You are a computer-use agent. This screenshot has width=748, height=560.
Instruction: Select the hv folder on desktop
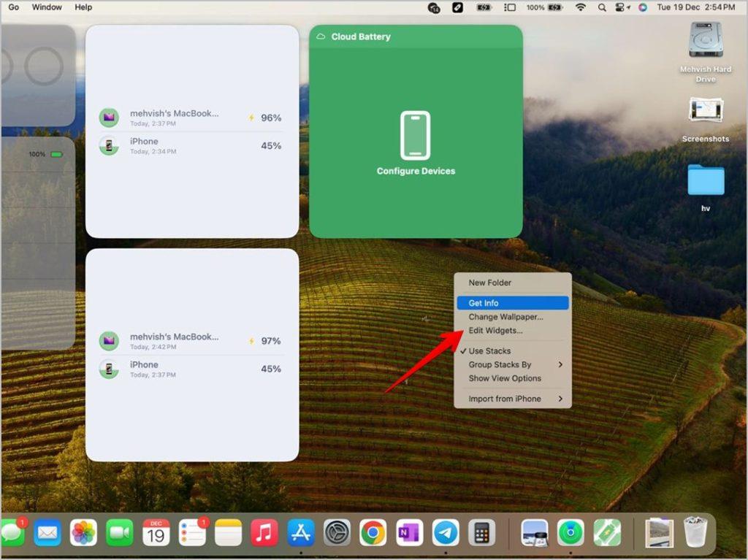coord(706,187)
